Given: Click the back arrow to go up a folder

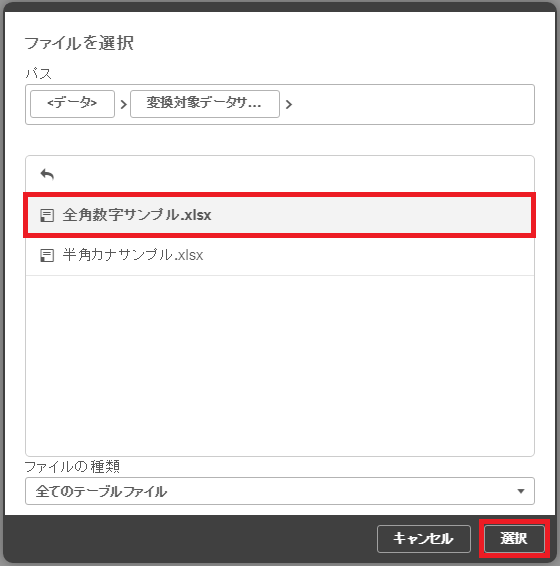Looking at the screenshot, I should pyautogui.click(x=47, y=175).
